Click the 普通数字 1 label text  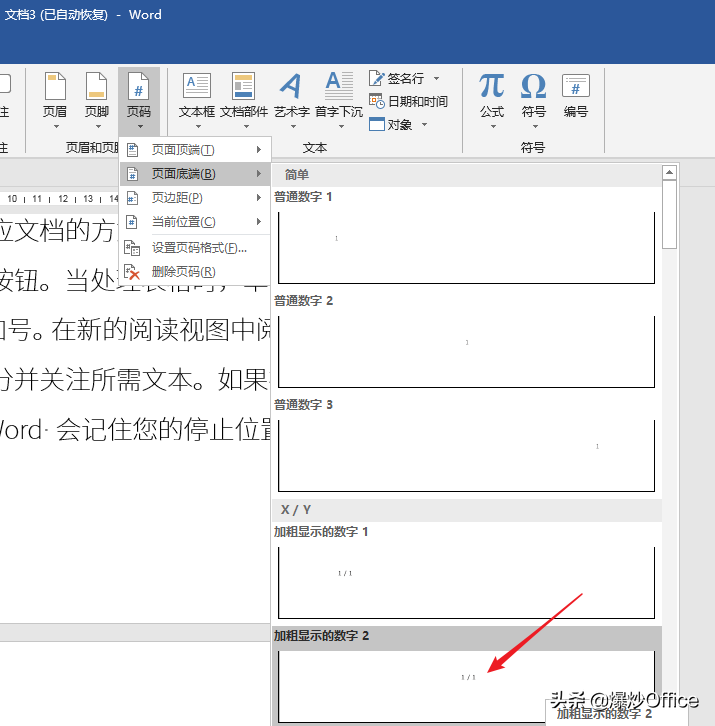303,197
